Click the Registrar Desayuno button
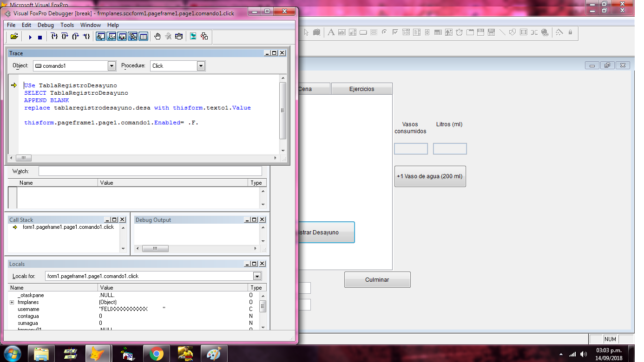Image resolution: width=644 pixels, height=362 pixels. 326,232
